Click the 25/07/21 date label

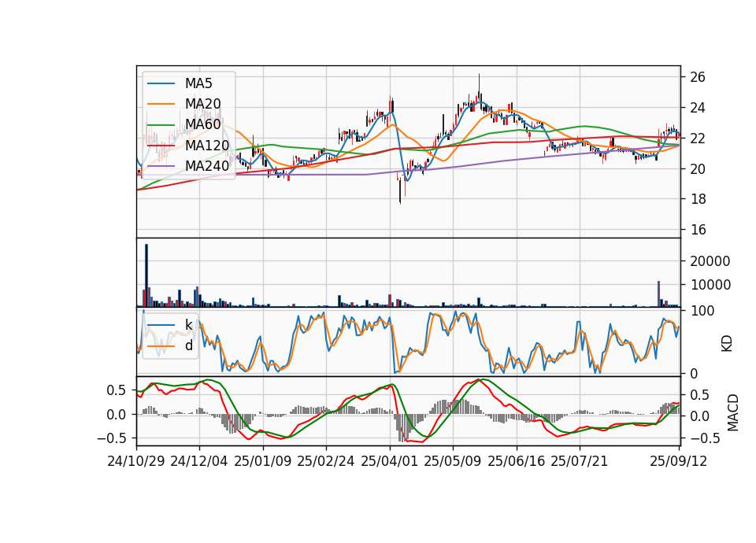click(x=580, y=461)
